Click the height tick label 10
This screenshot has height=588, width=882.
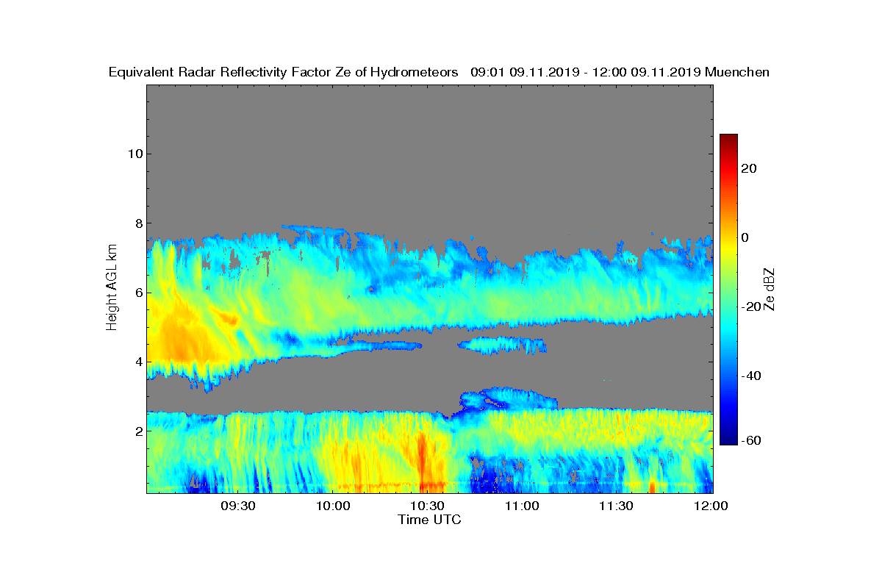[x=135, y=154]
